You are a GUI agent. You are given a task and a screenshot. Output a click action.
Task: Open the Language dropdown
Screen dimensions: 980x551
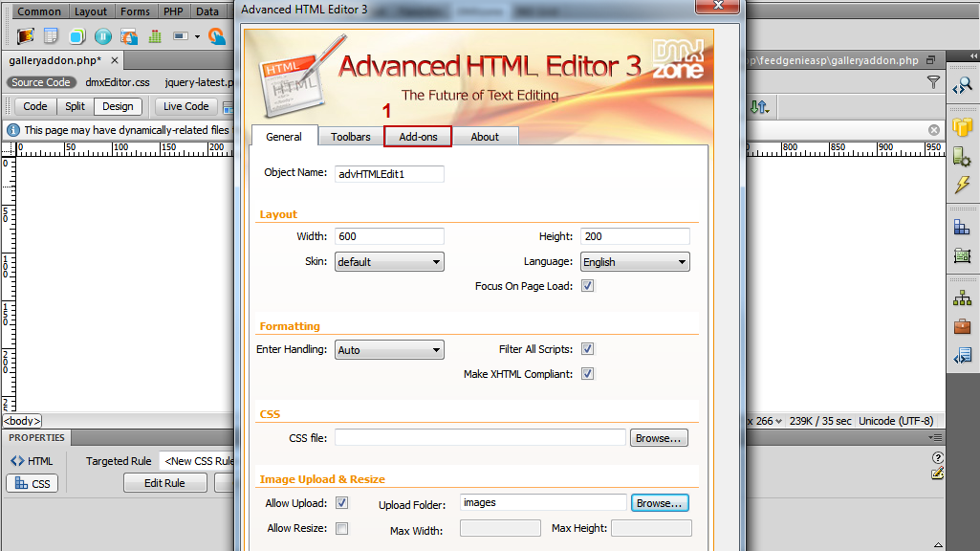[x=635, y=262]
